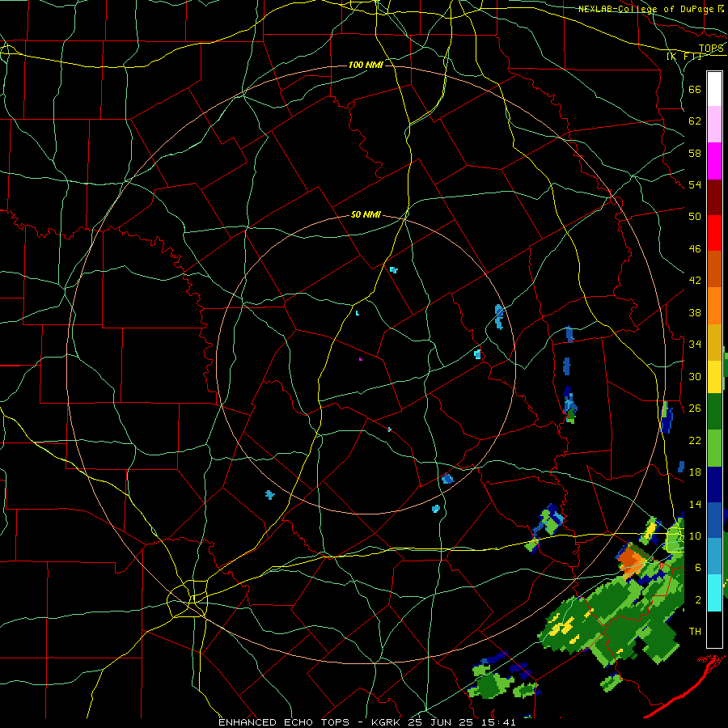728x728 pixels.
Task: Click the legend value 38
Action: tap(695, 312)
